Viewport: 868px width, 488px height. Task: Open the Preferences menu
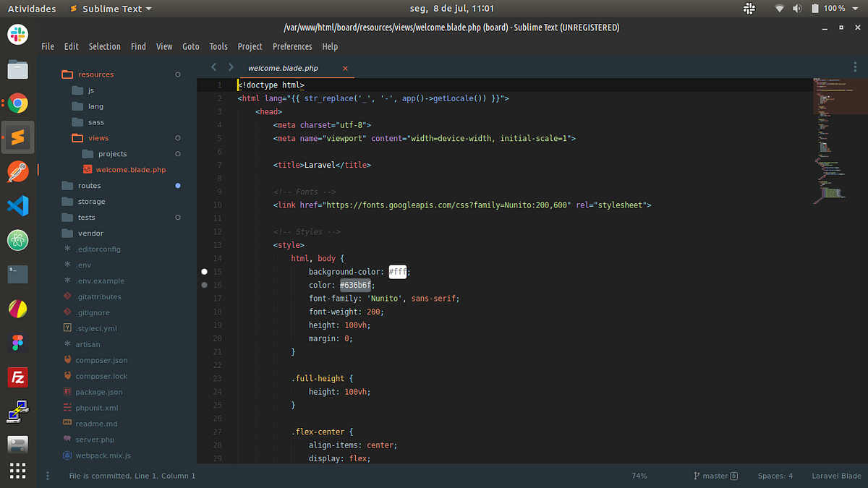(x=292, y=46)
